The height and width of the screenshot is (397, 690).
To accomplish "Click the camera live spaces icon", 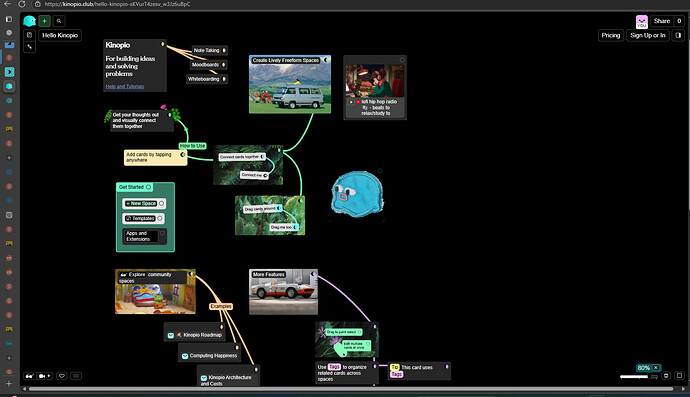I will (45, 376).
